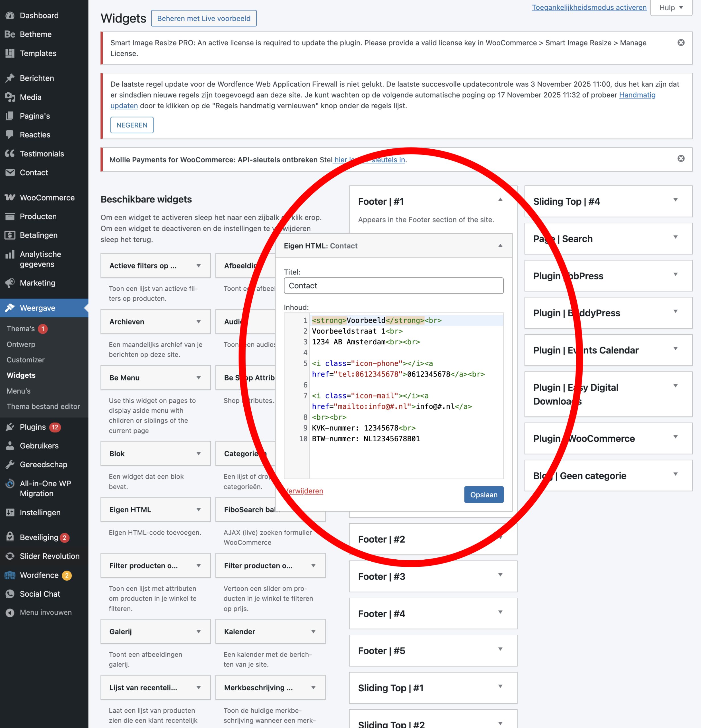The width and height of the screenshot is (701, 728).
Task: Dismiss the Smart Image Resize notice
Action: point(681,43)
